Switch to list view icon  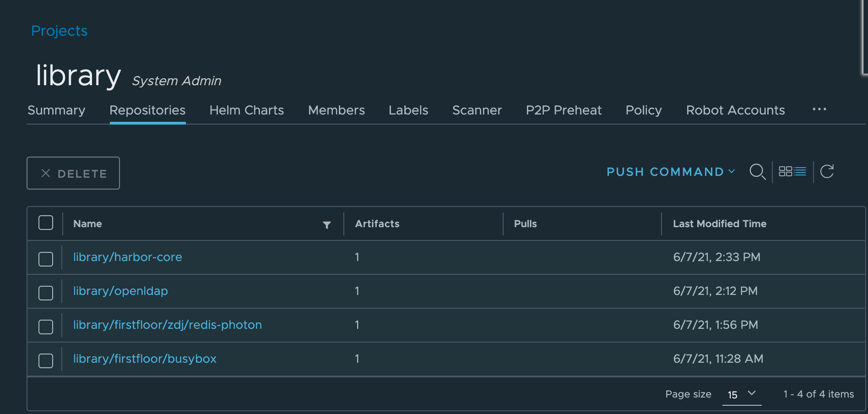(x=800, y=171)
